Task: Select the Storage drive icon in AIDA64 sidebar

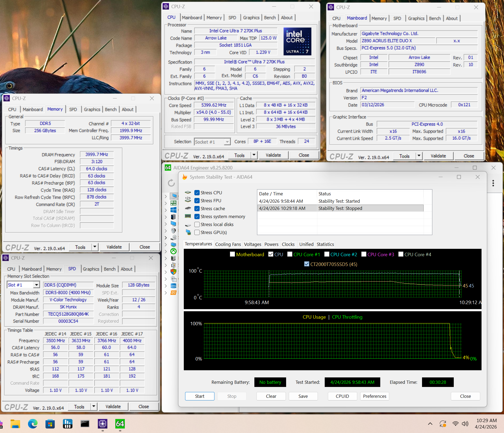Action: click(173, 237)
